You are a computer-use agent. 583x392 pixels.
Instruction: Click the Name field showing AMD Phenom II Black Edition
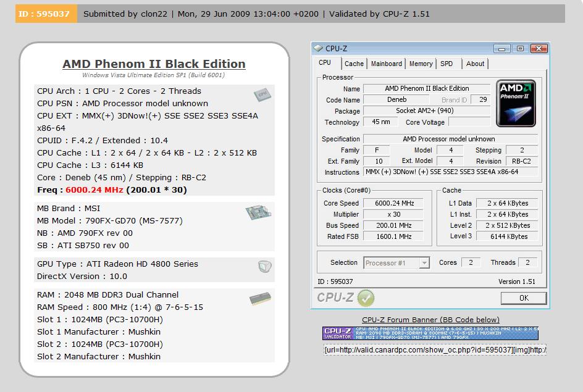pyautogui.click(x=427, y=89)
